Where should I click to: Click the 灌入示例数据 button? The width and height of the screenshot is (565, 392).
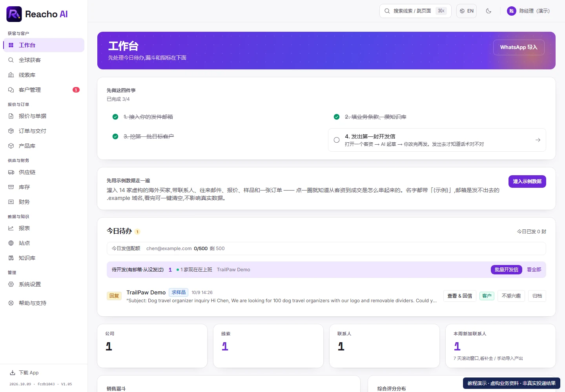pos(527,181)
